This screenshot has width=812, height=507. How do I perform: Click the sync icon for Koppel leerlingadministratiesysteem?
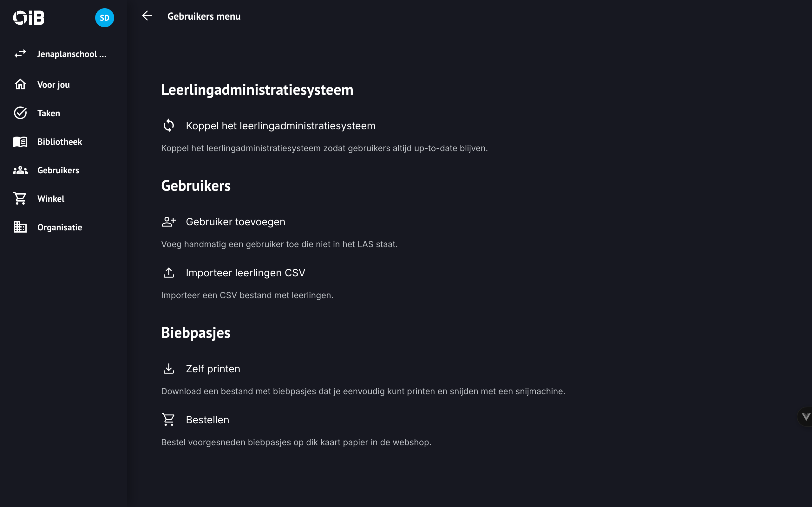point(168,126)
